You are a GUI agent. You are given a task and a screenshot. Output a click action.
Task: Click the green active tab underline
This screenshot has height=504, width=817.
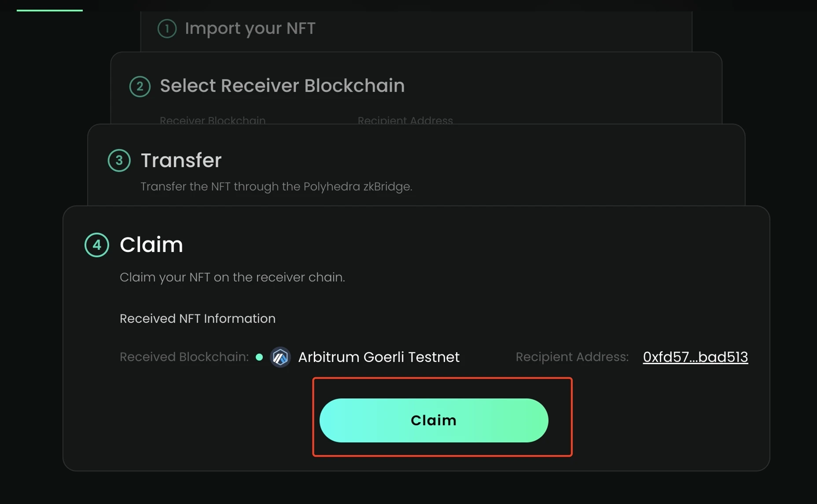pyautogui.click(x=50, y=10)
